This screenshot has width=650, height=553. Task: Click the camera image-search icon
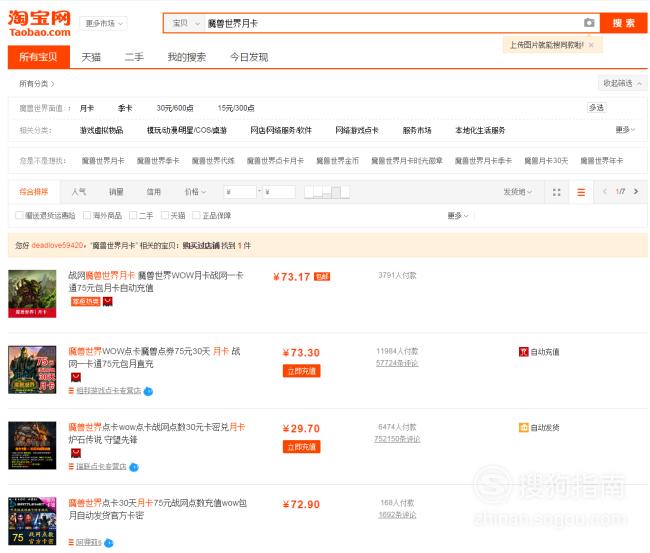589,23
